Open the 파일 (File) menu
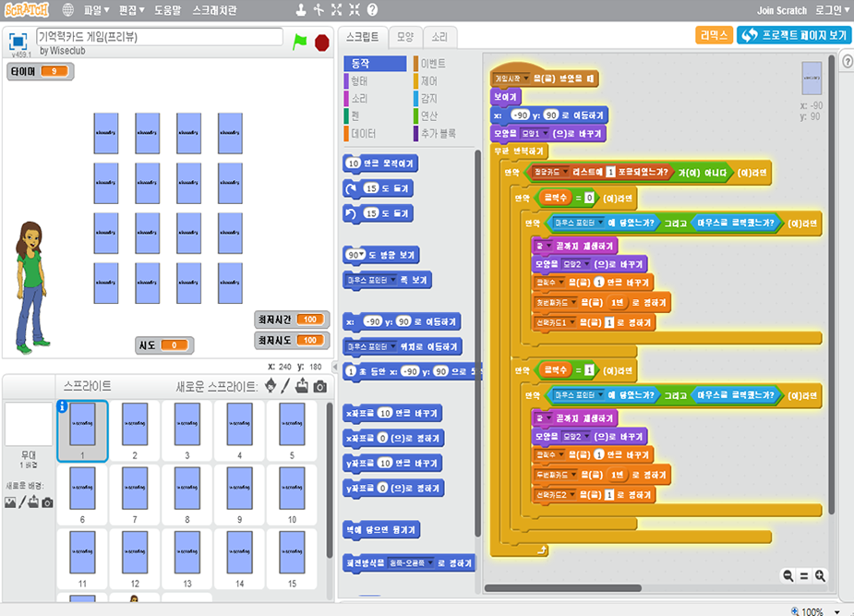 (96, 10)
